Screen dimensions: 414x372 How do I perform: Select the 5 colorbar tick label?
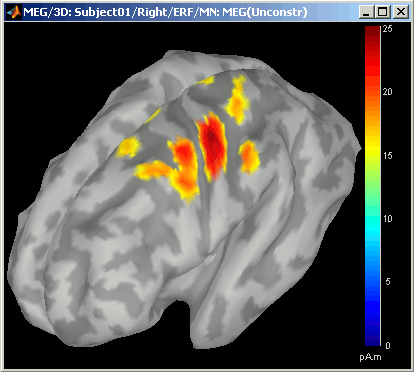pos(388,282)
